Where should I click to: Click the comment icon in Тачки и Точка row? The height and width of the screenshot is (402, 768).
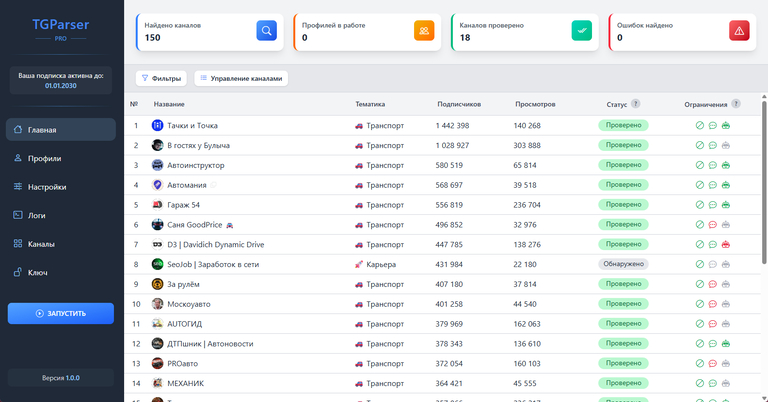pos(713,125)
